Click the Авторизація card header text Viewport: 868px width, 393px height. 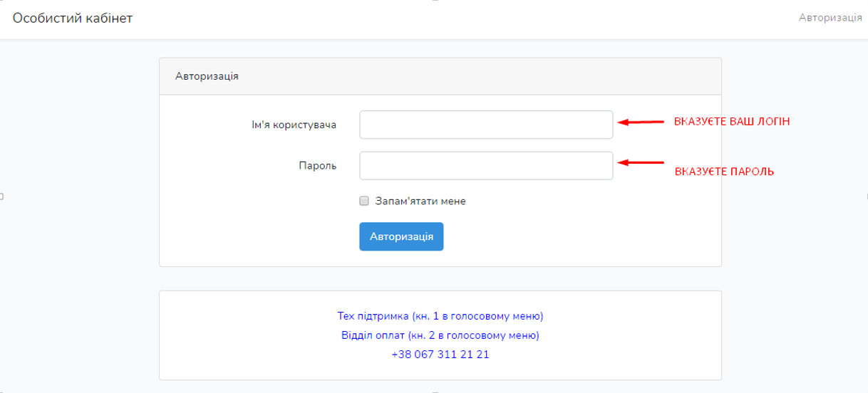pos(207,76)
